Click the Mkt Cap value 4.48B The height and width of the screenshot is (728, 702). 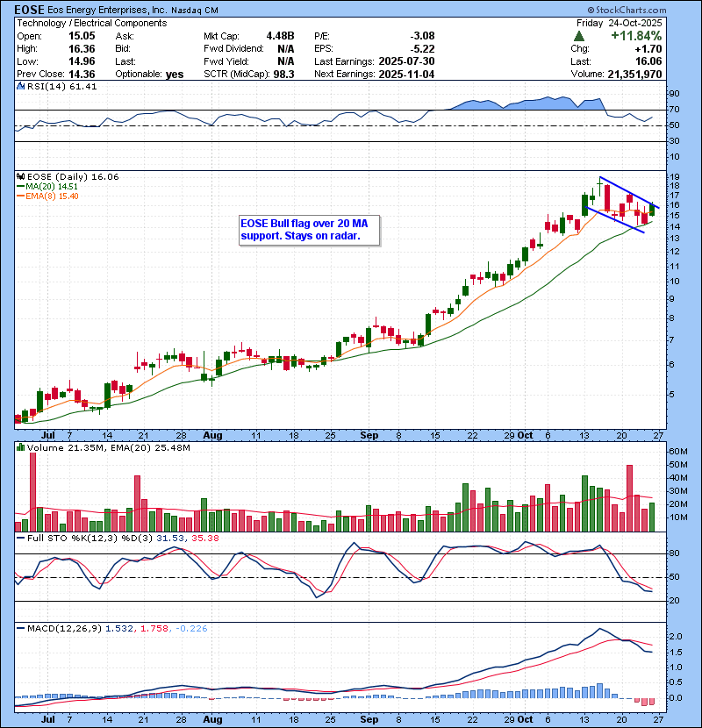point(280,36)
